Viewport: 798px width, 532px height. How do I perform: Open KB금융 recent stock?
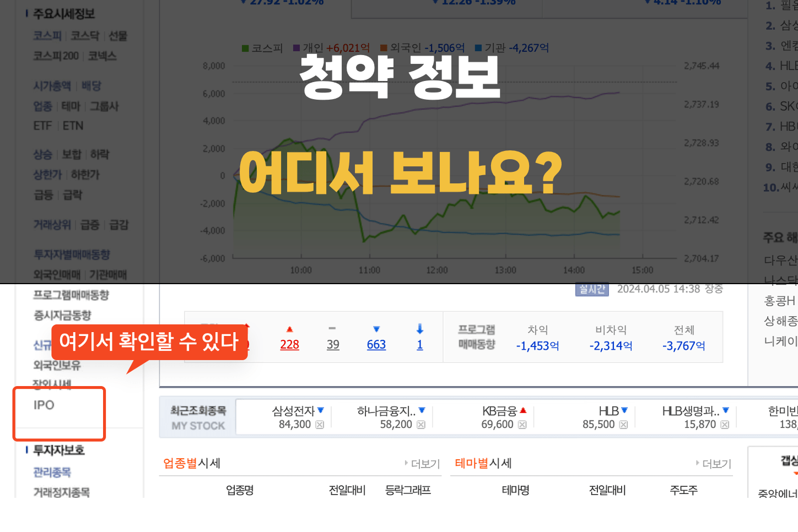coord(500,411)
